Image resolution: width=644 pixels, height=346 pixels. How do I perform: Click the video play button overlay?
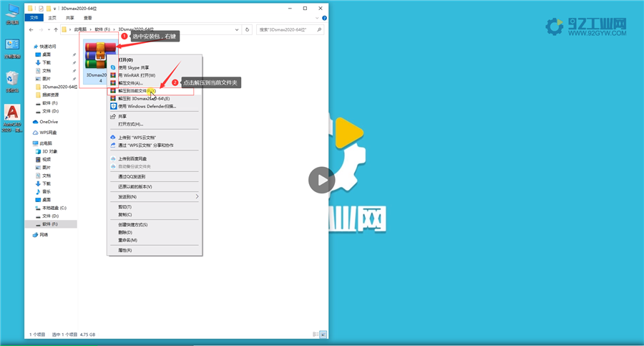321,180
